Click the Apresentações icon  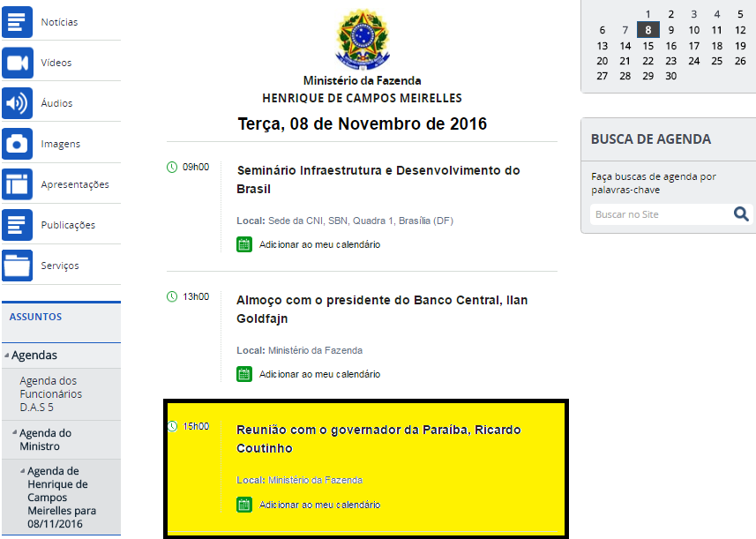(x=17, y=184)
